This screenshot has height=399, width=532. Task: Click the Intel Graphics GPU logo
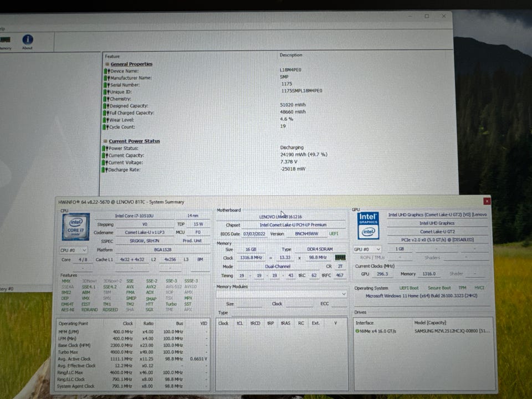point(368,226)
